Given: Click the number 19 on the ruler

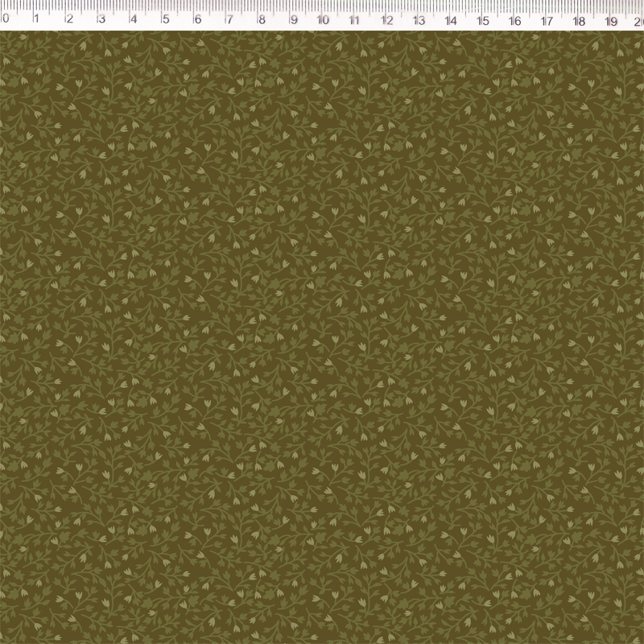Looking at the screenshot, I should (611, 17).
